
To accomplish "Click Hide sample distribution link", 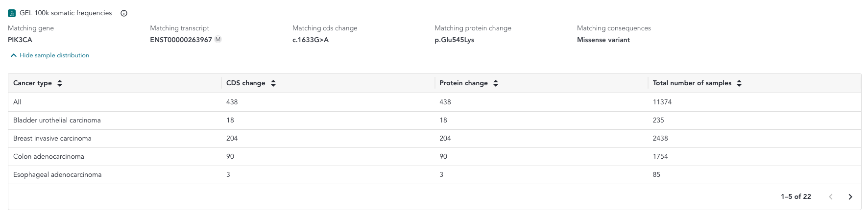I will pos(54,55).
